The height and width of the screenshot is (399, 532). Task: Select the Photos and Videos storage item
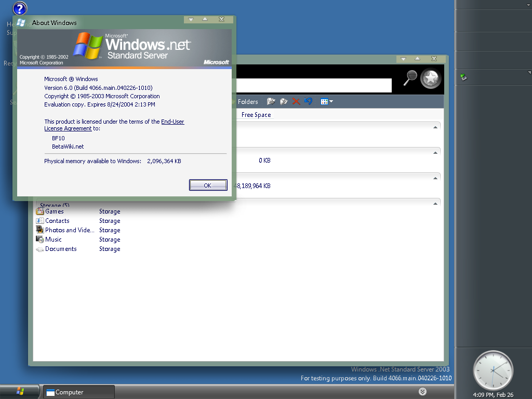(x=65, y=230)
